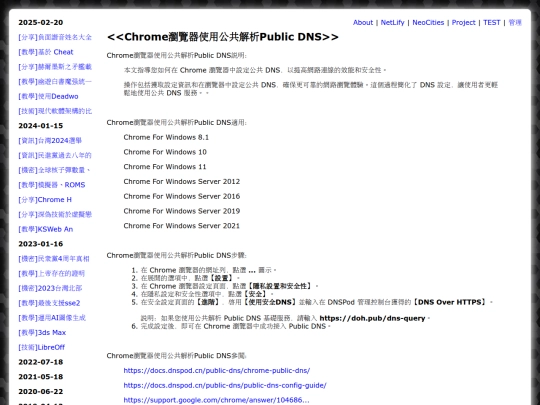Open the [教學]基於 Cheat article
Screen dimensions: 540x405
[x=46, y=52]
